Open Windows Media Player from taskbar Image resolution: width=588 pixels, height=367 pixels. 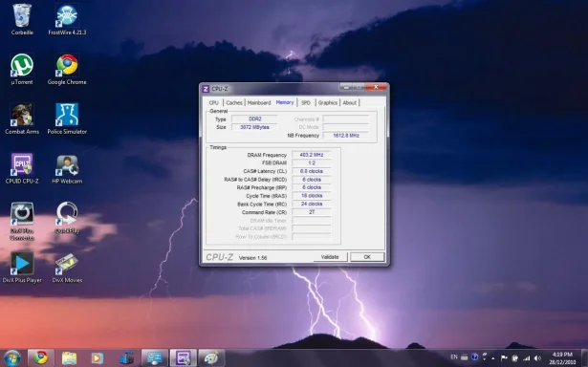[x=98, y=358]
